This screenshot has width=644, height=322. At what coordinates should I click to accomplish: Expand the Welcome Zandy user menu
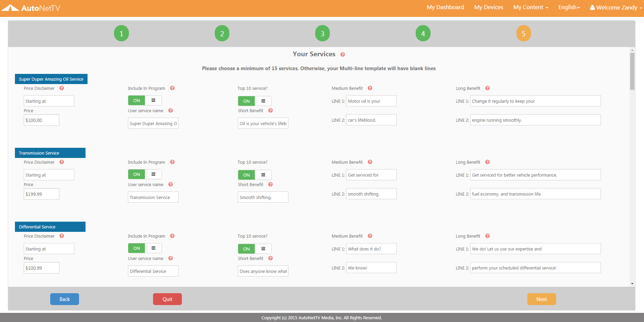click(616, 7)
